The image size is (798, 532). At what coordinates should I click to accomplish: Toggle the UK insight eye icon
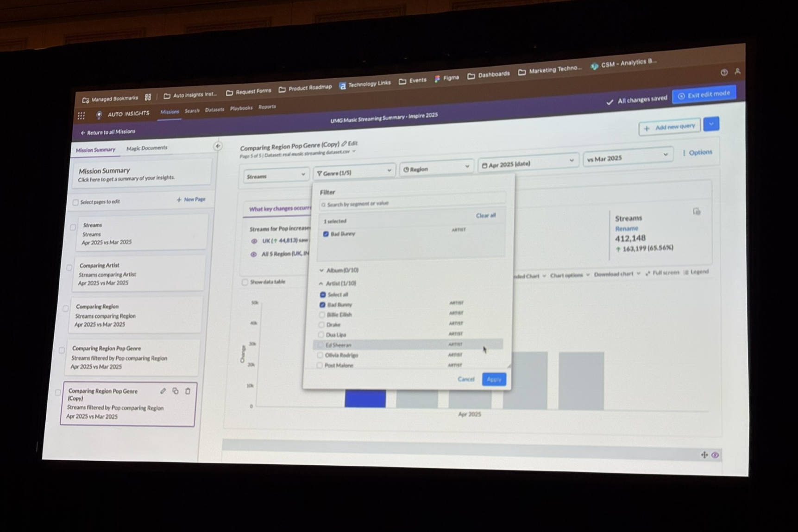[254, 241]
